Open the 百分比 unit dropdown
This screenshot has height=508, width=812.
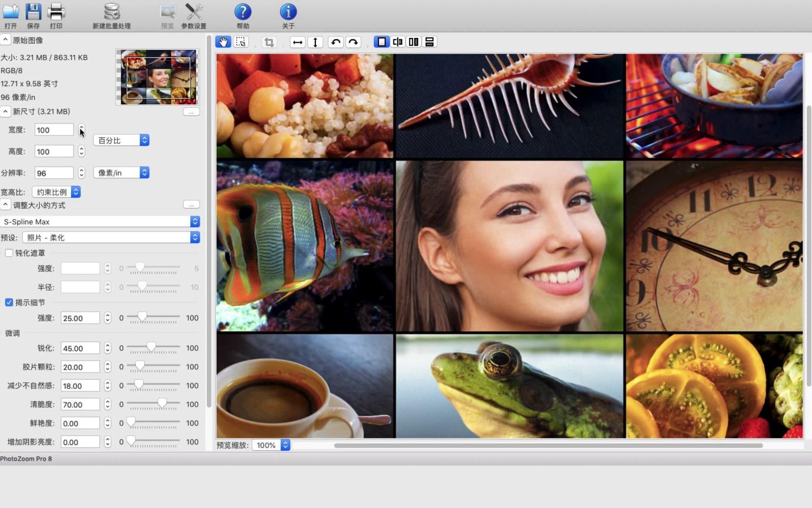[x=122, y=140]
